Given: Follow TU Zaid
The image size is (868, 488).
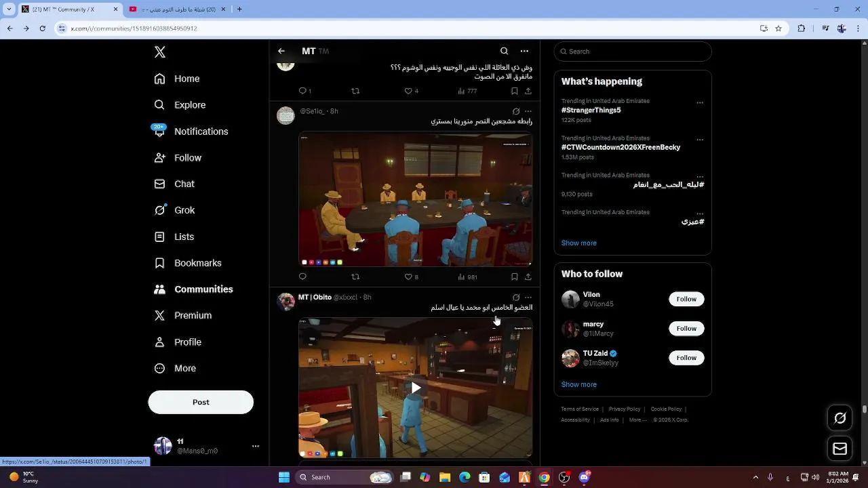Looking at the screenshot, I should pyautogui.click(x=686, y=358).
